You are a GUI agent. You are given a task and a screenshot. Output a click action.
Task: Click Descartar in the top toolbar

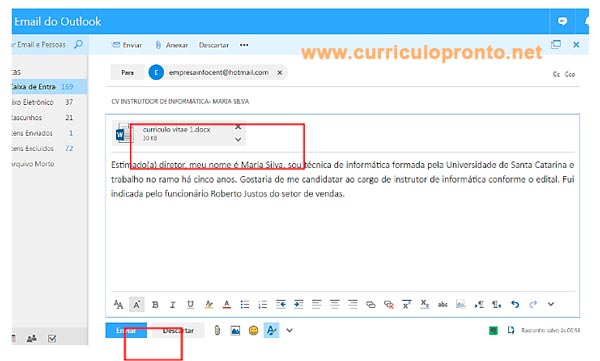coord(214,45)
